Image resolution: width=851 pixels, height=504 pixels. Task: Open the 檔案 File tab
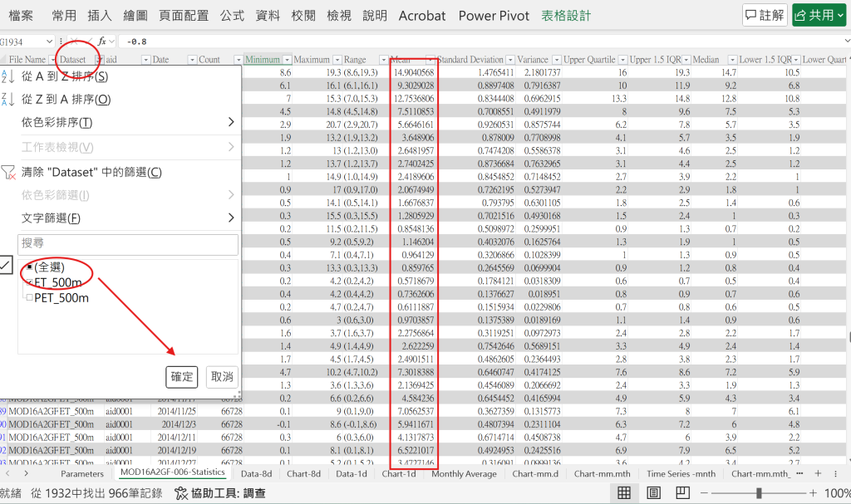tap(21, 16)
